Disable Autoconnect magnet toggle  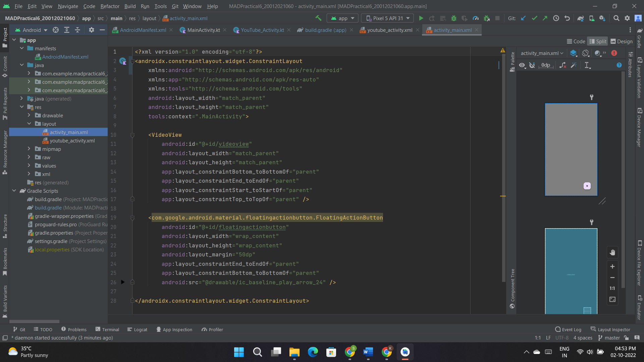[533, 65]
